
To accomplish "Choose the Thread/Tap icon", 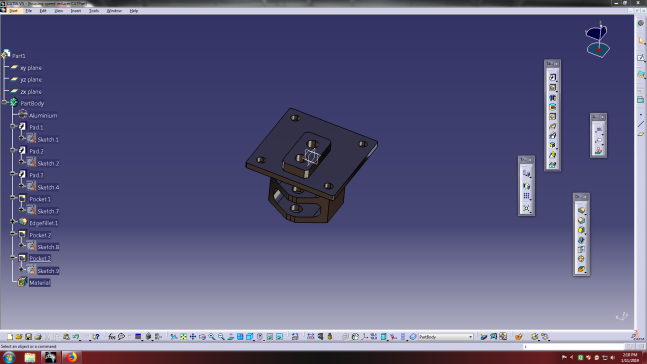I will click(x=581, y=259).
